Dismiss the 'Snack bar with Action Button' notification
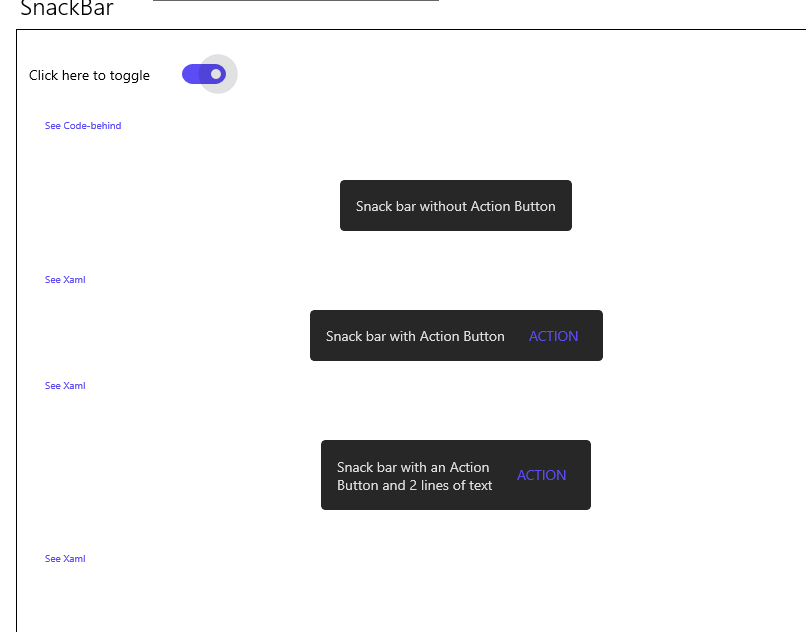This screenshot has height=632, width=806. 455,335
